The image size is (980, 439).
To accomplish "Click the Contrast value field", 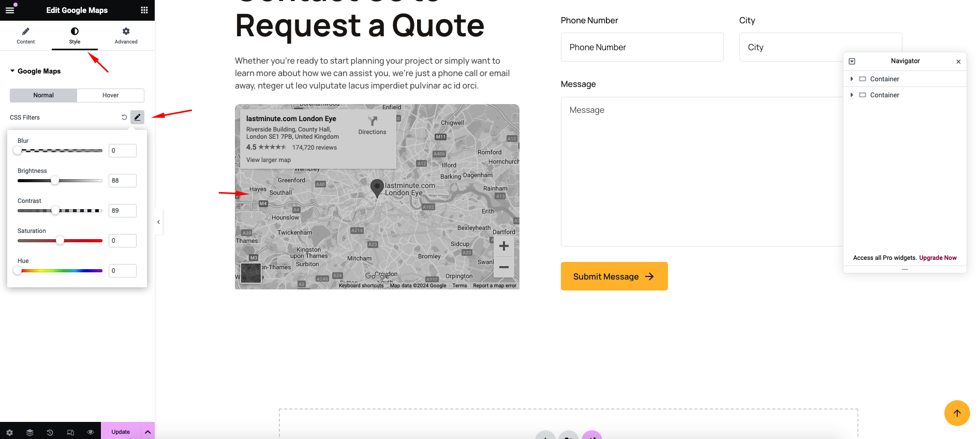I will point(123,211).
